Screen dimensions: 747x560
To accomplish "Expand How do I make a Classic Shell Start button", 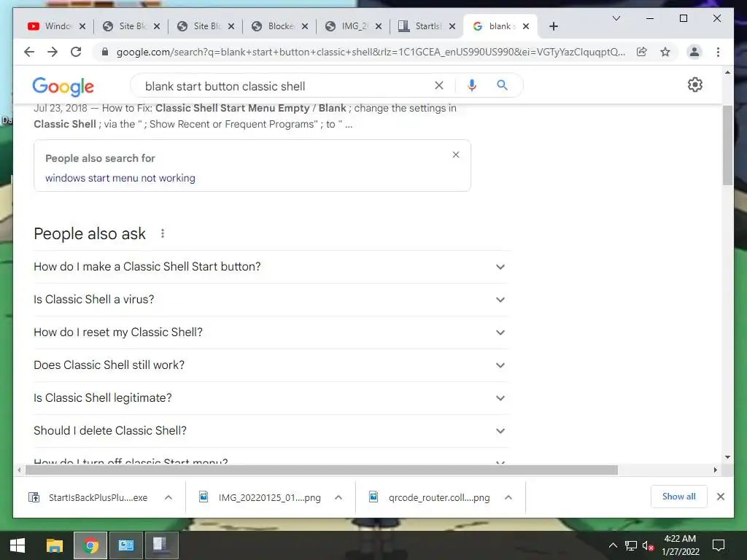I will [x=271, y=267].
